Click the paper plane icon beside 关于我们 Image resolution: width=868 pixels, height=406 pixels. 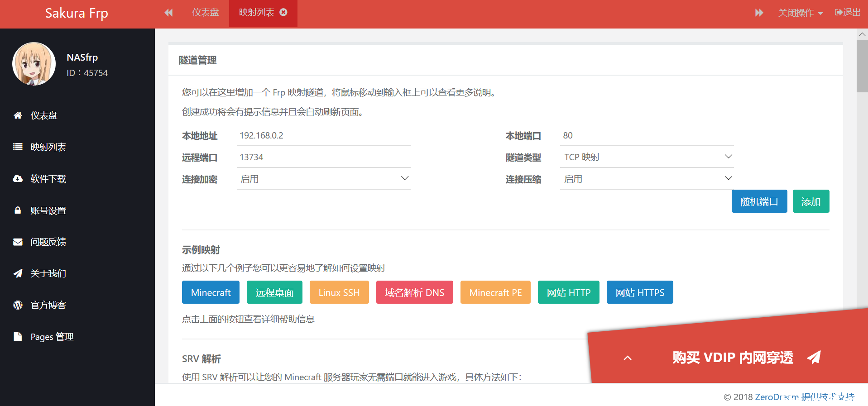click(x=18, y=273)
